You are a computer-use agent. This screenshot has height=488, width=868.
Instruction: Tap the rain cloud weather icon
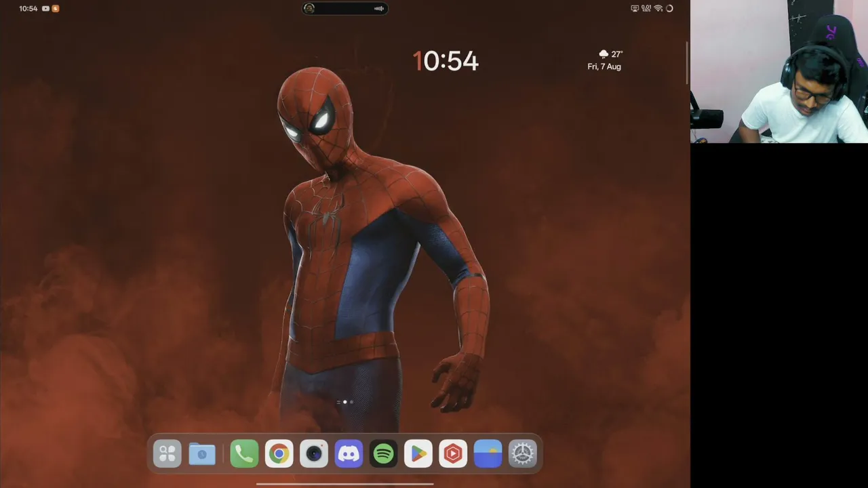coord(604,54)
